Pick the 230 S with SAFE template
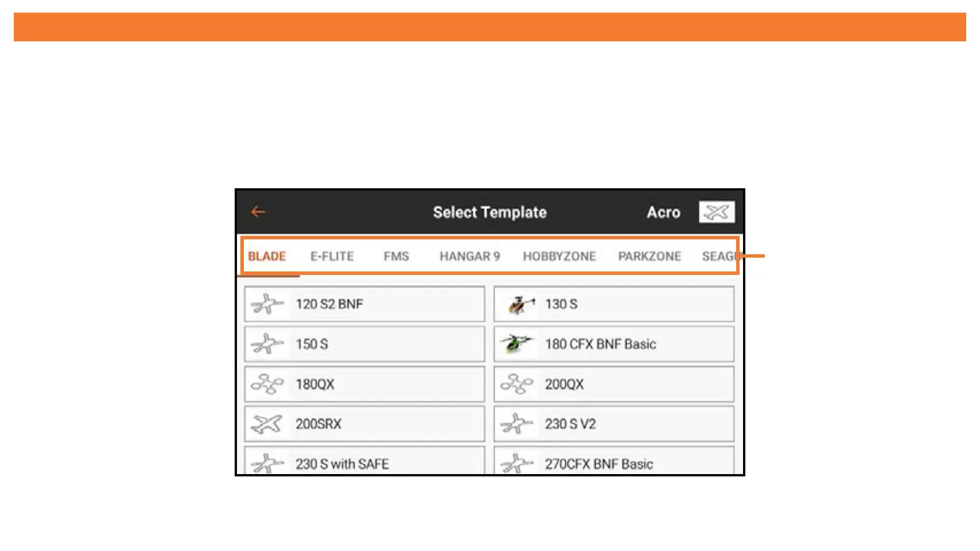 [364, 460]
